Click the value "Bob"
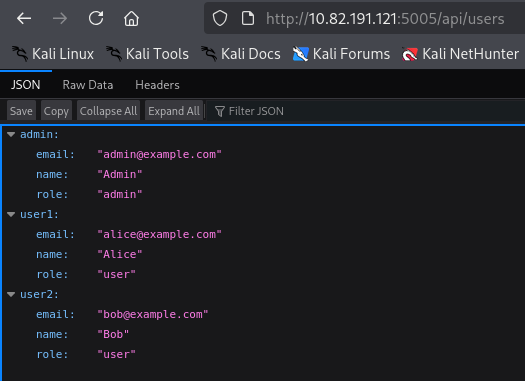The image size is (525, 381). tap(113, 334)
